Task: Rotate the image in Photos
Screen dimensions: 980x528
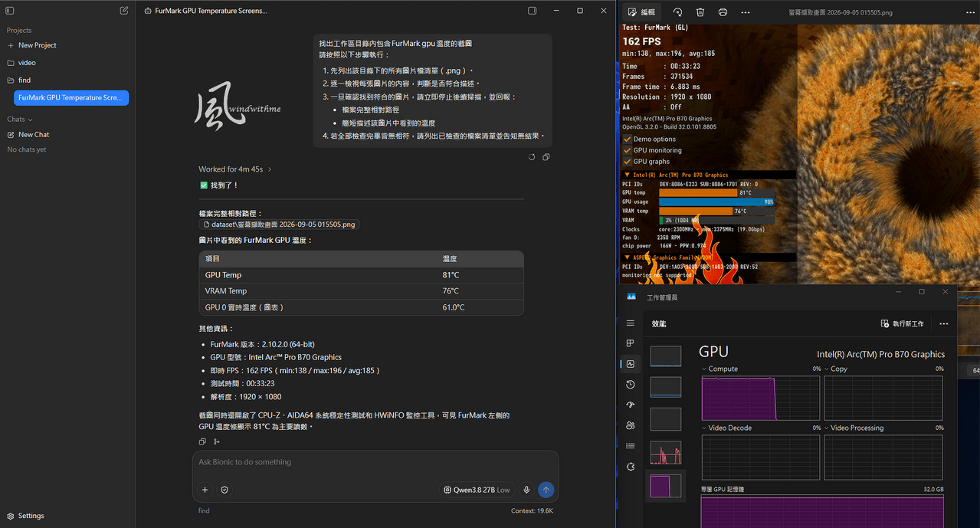Action: coord(678,12)
